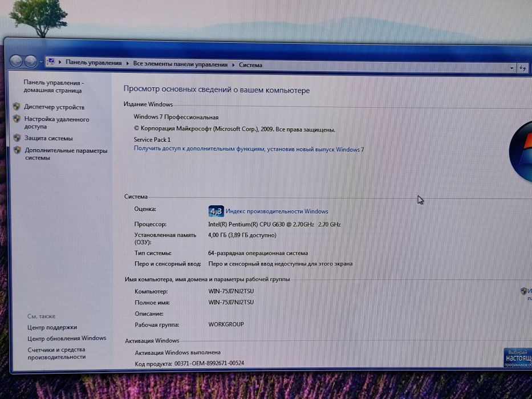Select 'Панель управления' breadcrumb segment
The image size is (532, 399).
(x=94, y=63)
